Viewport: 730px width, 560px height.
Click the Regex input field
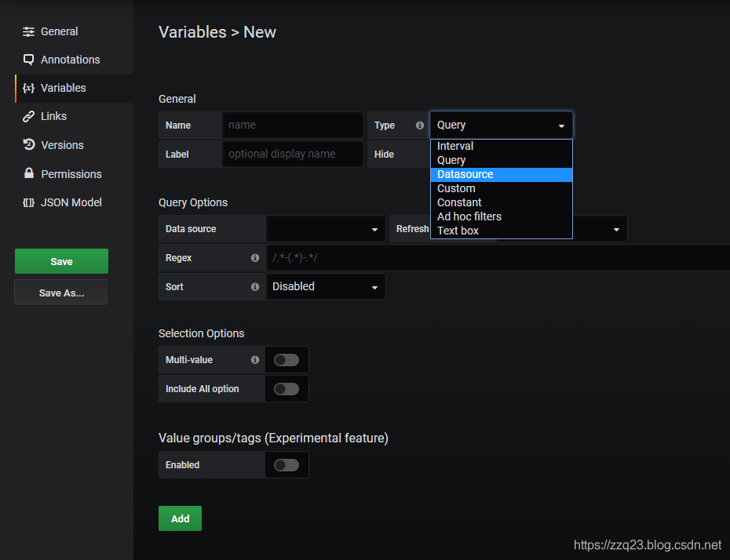pyautogui.click(x=498, y=258)
